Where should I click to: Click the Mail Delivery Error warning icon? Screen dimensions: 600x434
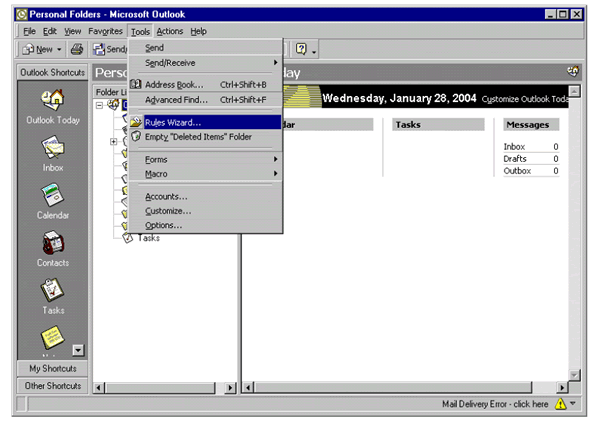560,404
